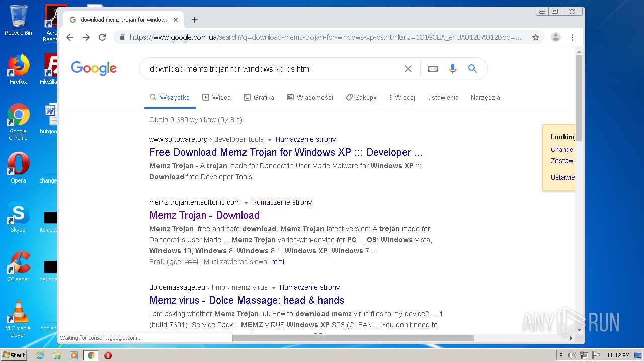Screen dimensions: 644x362
Task: Open Chrome's three-dot menu
Action: click(572, 37)
